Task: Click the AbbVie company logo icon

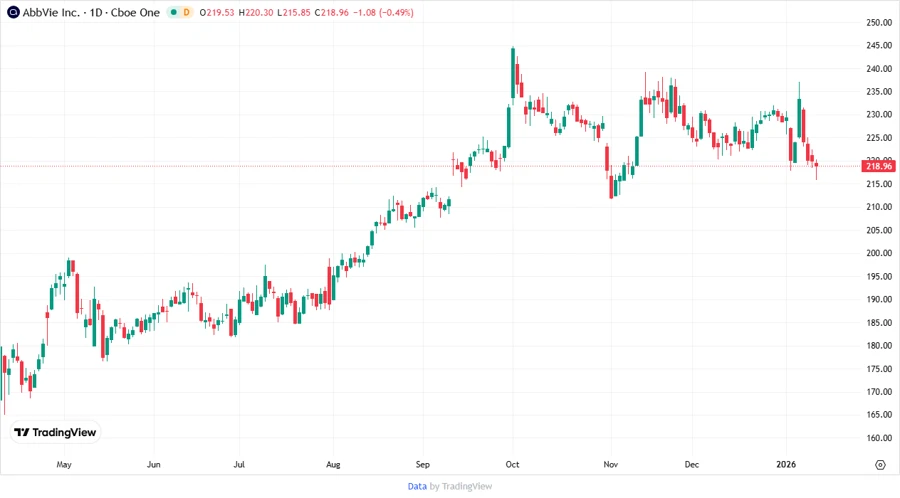Action: tap(13, 12)
